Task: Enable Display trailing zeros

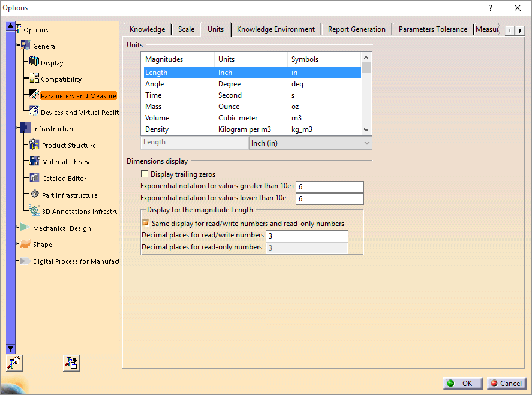Action: pos(145,173)
